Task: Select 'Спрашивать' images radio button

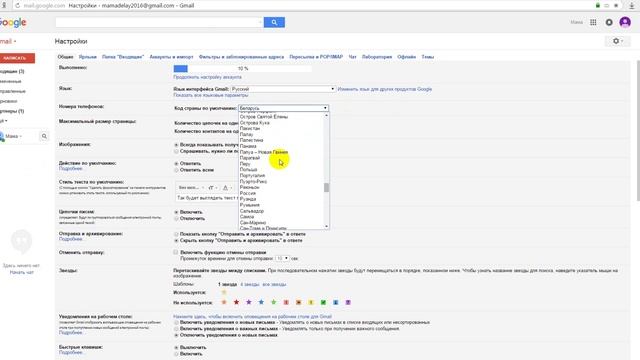Action: pos(176,151)
